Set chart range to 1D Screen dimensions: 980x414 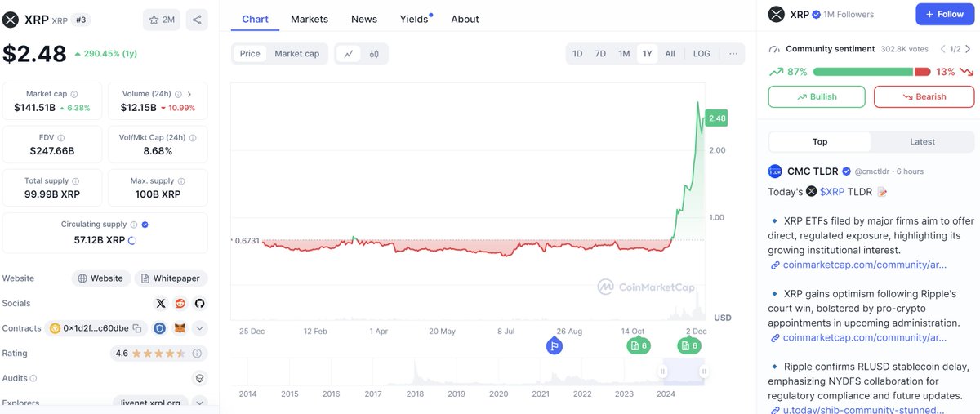click(x=577, y=54)
